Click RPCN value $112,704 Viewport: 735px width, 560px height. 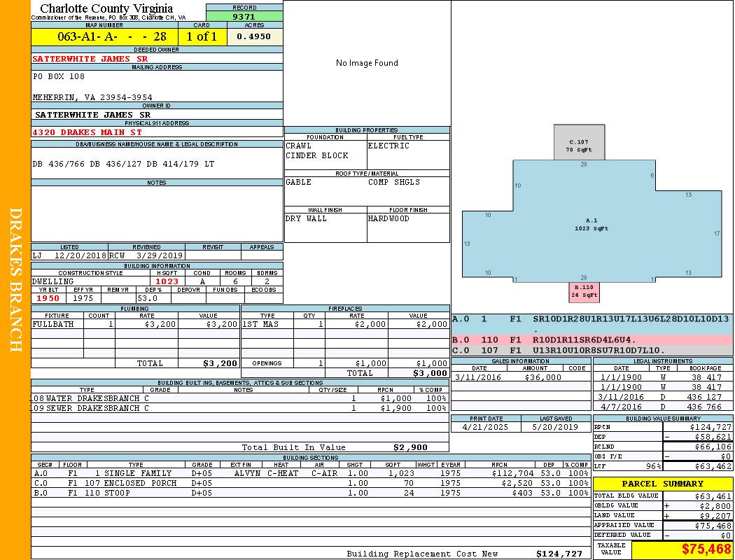(513, 473)
